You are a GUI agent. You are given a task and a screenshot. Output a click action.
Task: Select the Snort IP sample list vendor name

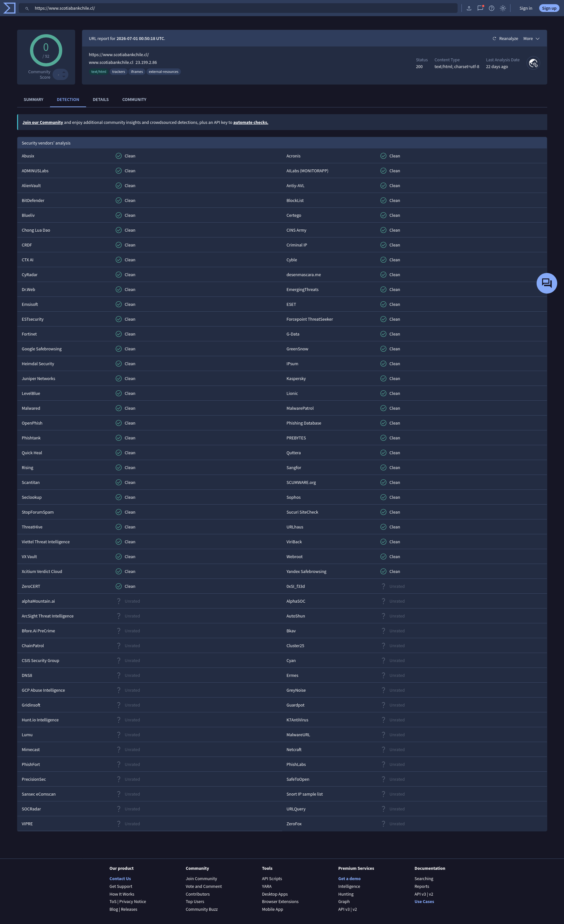point(304,794)
